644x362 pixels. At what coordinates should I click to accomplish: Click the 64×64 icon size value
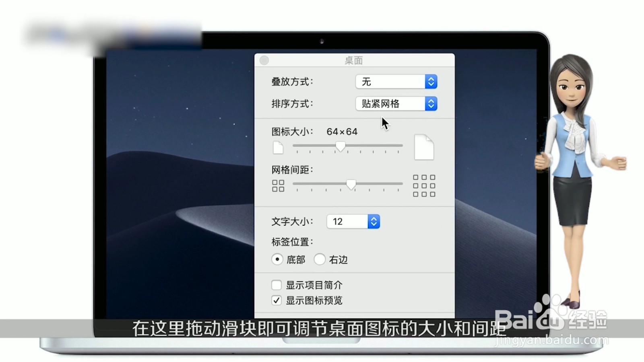[341, 131]
